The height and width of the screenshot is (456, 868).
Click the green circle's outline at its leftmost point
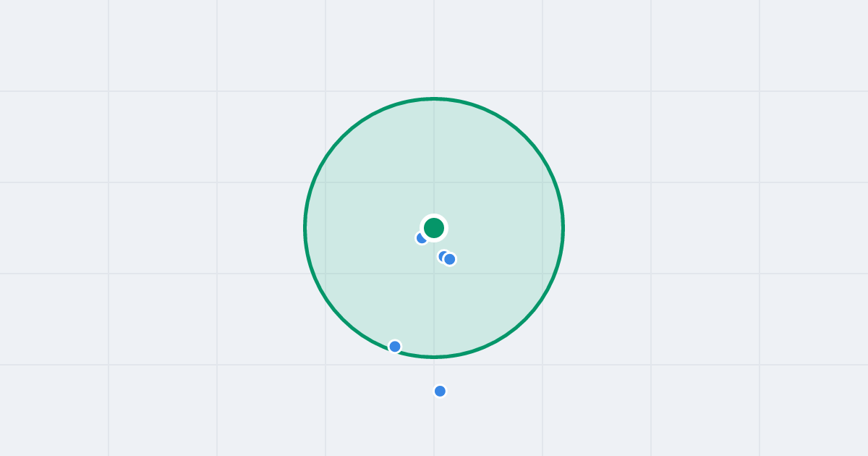(305, 228)
